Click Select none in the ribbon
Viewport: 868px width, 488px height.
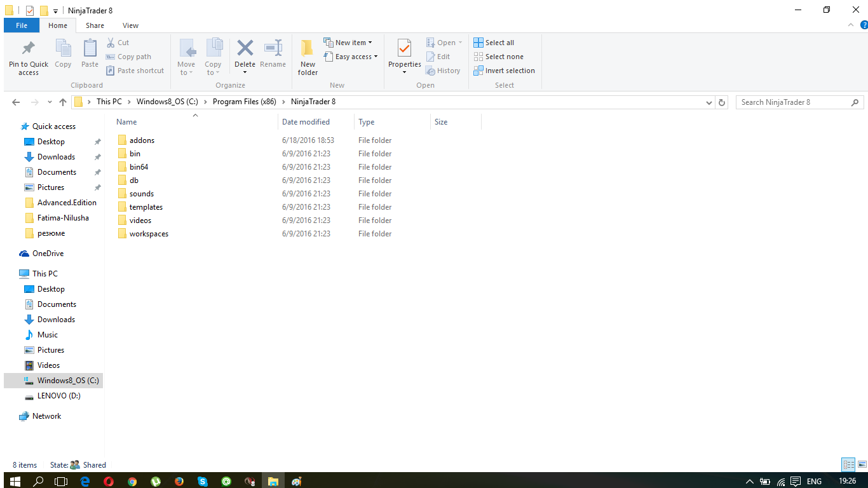(x=498, y=57)
